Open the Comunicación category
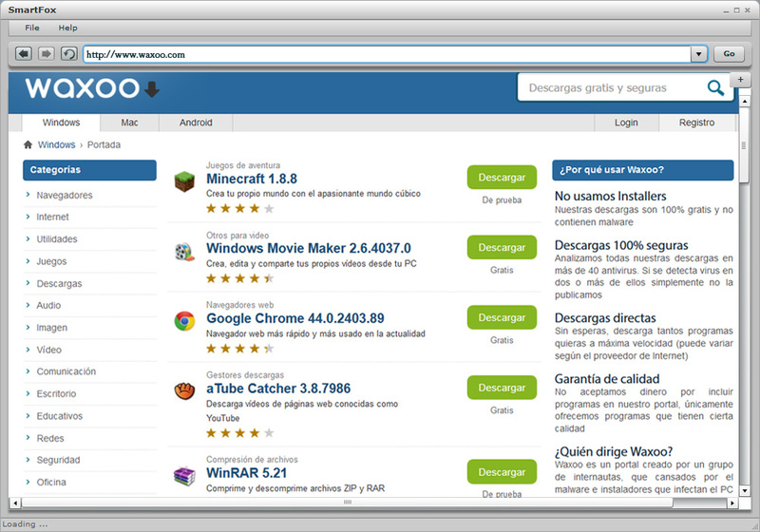 coord(66,371)
